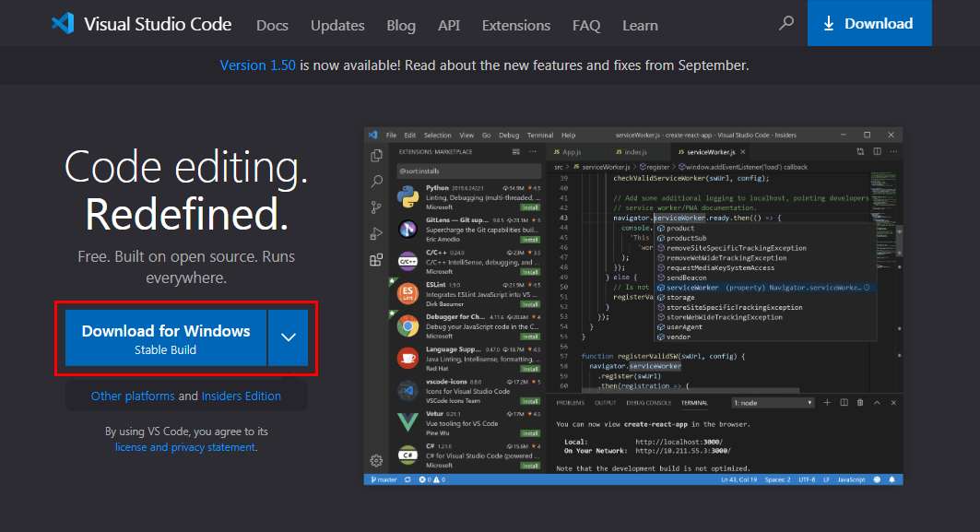Open the Extensions navigation item
The image size is (980, 532).
pos(516,26)
